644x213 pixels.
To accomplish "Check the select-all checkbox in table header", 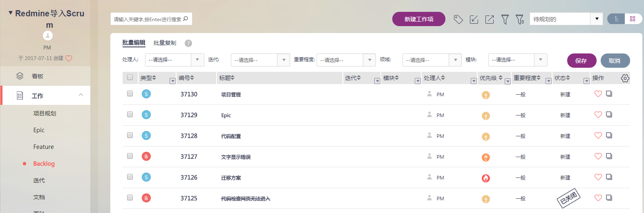I will click(130, 78).
